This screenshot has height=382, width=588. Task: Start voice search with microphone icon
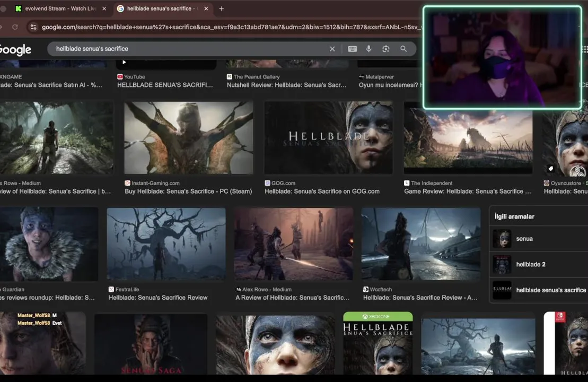(368, 49)
